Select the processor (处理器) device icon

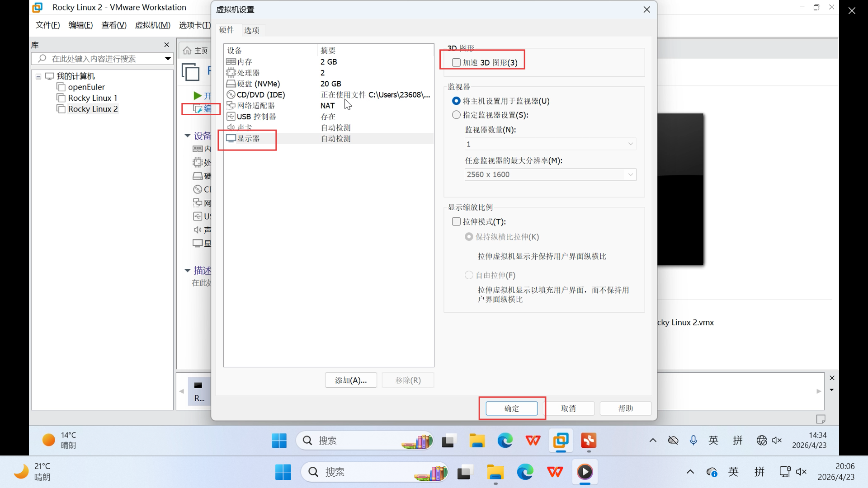point(231,73)
